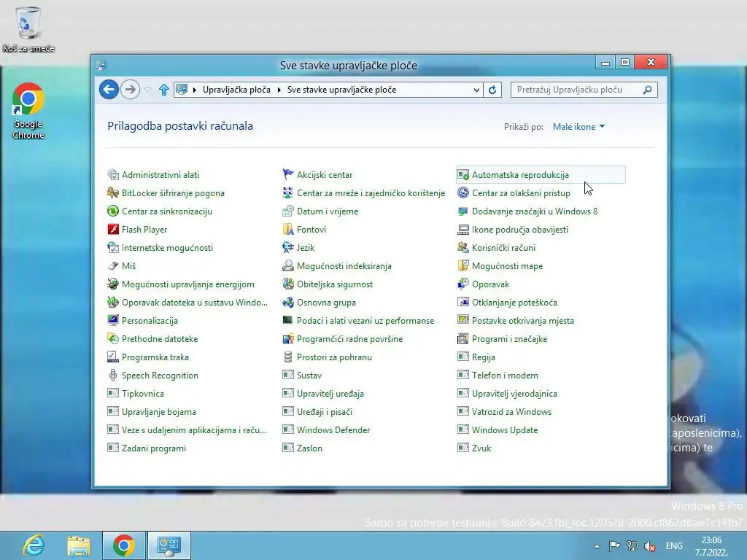747x560 pixels.
Task: Click the Postavke otkrivanja mjesta icon
Action: (463, 321)
